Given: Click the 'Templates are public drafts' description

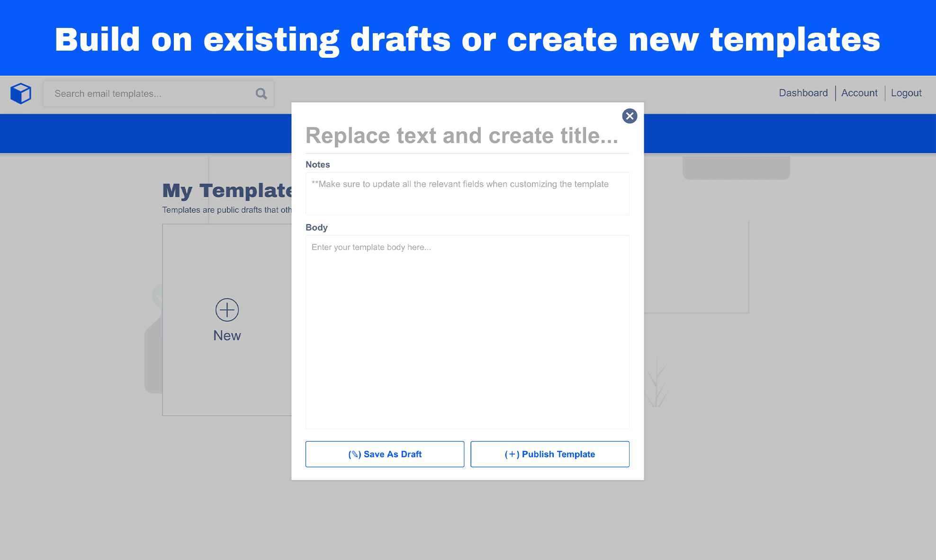Looking at the screenshot, I should (227, 210).
